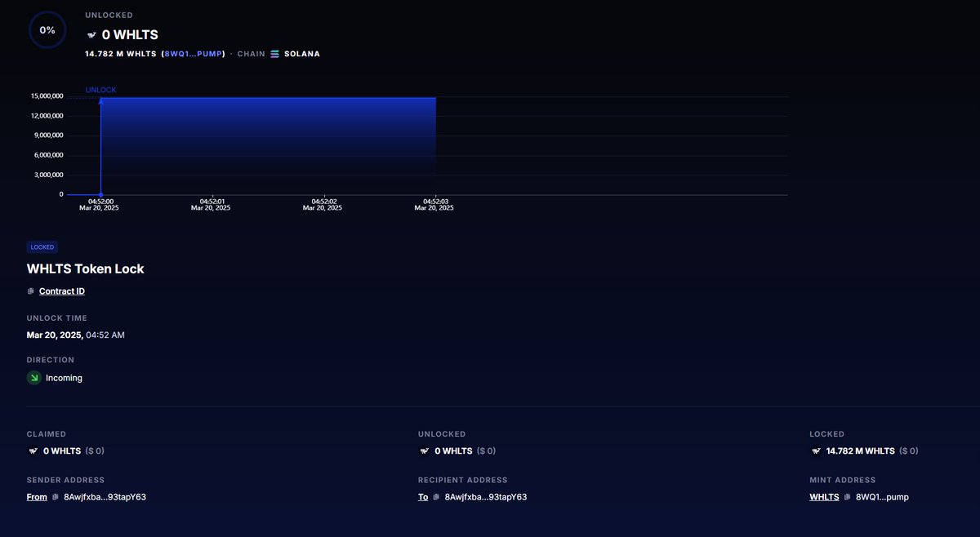The width and height of the screenshot is (980, 537).
Task: Click the copy icon beside the mint address
Action: 848,496
